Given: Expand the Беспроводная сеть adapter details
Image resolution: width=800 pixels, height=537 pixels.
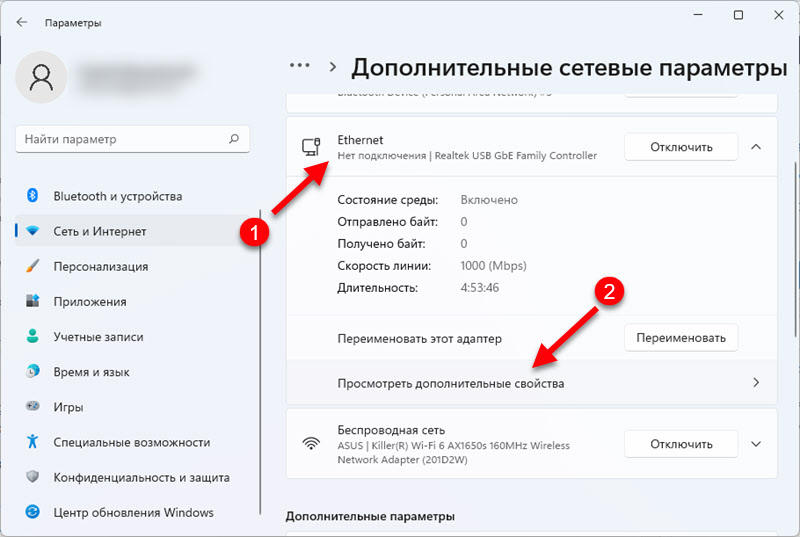Looking at the screenshot, I should [756, 443].
